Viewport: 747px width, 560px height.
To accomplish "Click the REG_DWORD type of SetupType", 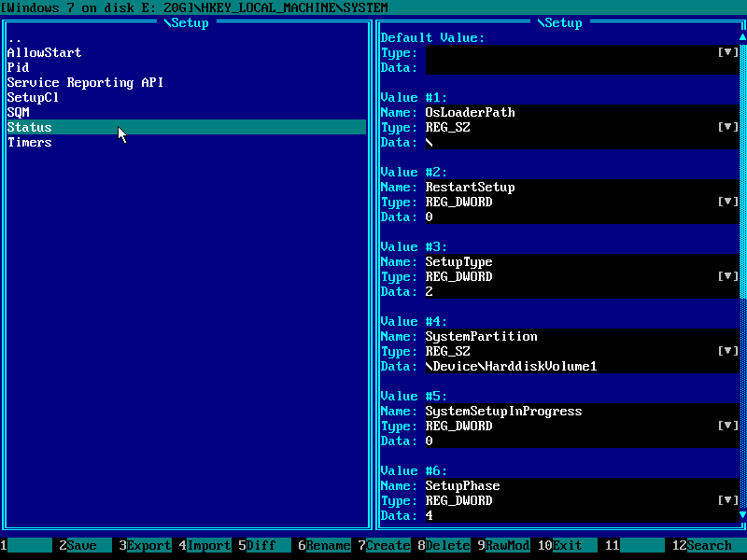I will point(458,276).
